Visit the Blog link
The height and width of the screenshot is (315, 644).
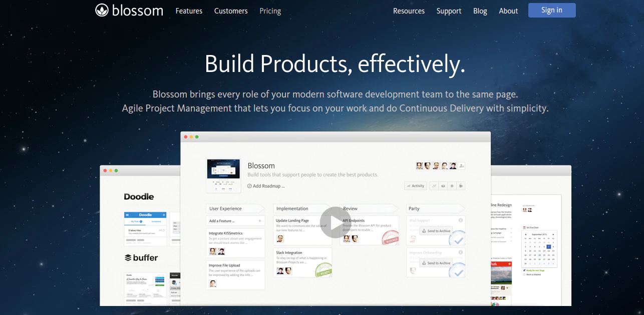click(480, 11)
